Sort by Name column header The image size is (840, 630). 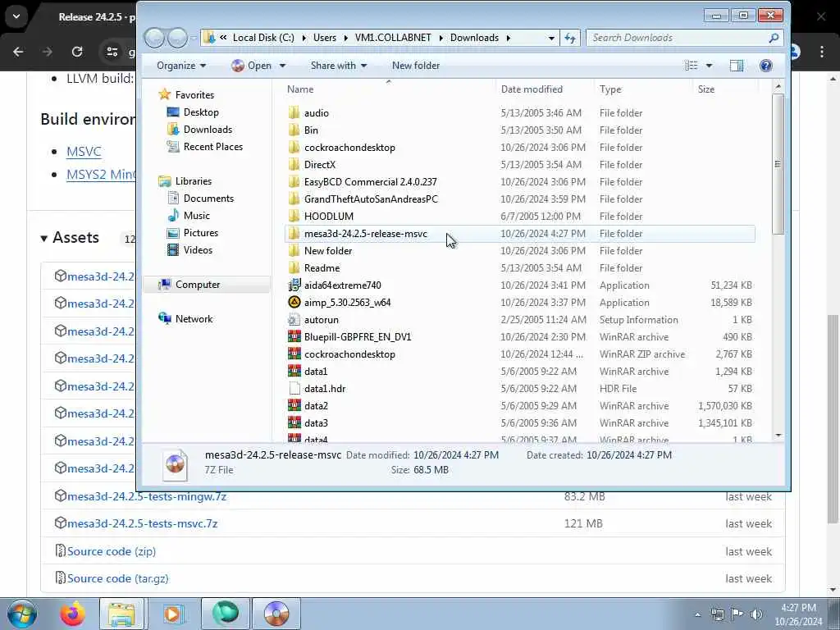click(x=390, y=89)
